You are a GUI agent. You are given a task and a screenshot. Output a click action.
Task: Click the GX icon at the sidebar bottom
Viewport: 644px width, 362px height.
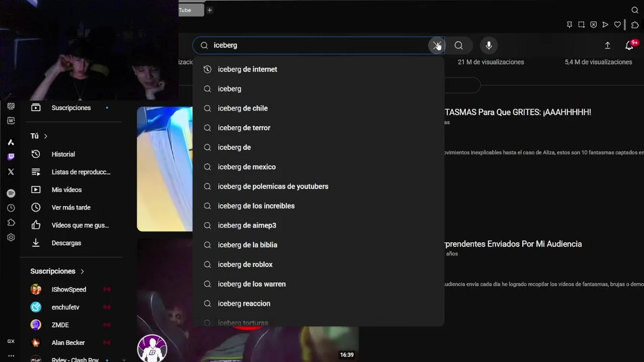[11, 341]
